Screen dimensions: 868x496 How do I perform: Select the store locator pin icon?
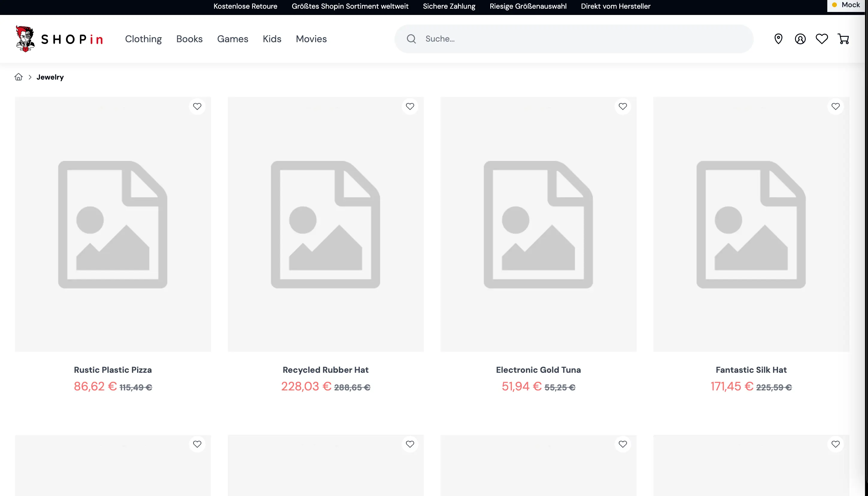[x=778, y=39]
